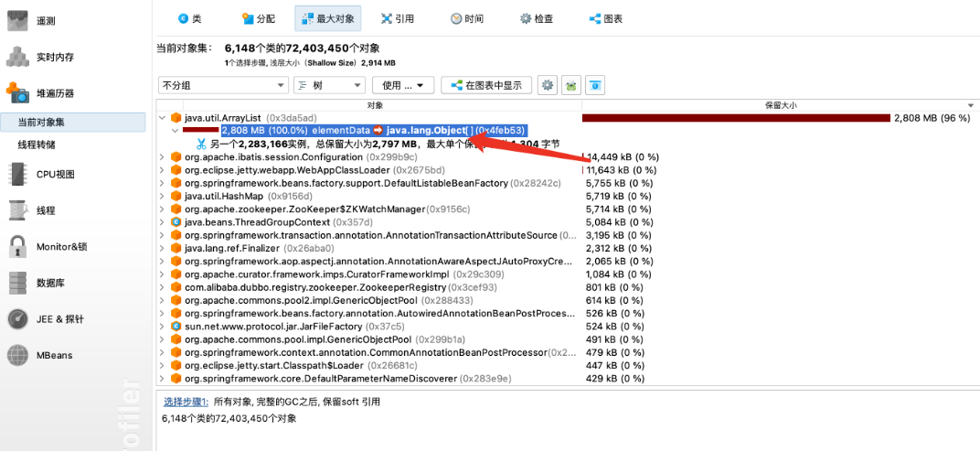Switch to the 引用 references view
Screen dimensions: 980x451
[398, 19]
